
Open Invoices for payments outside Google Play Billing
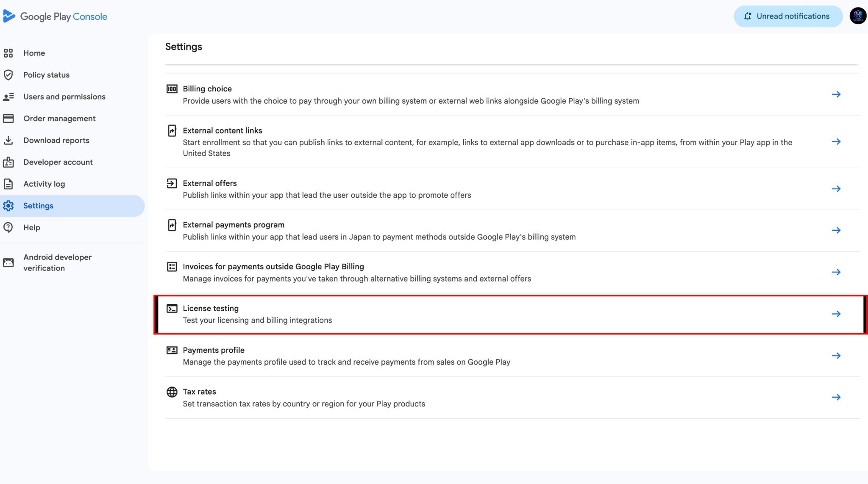(x=273, y=266)
